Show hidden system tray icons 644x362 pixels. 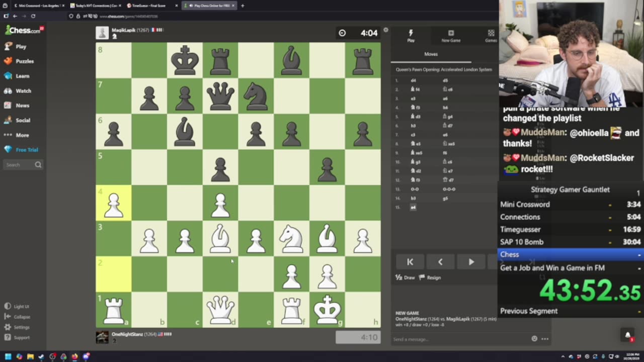pos(563,356)
